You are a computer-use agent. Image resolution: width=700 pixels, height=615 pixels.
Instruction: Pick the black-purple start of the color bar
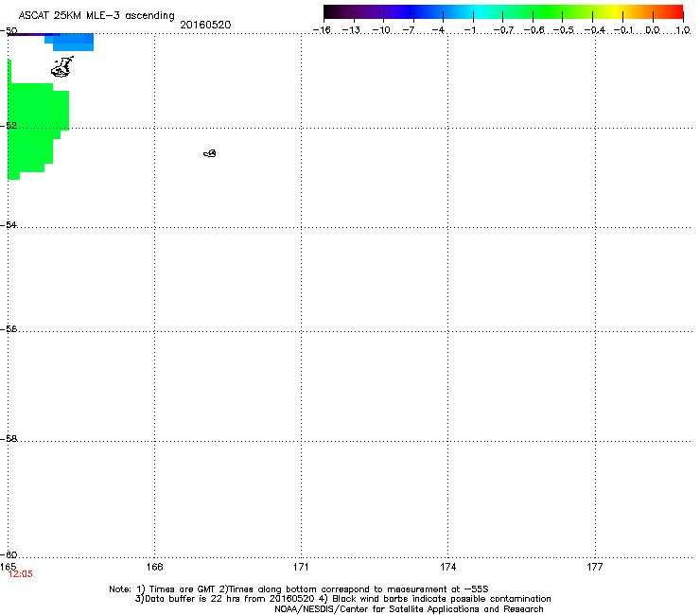pyautogui.click(x=333, y=12)
